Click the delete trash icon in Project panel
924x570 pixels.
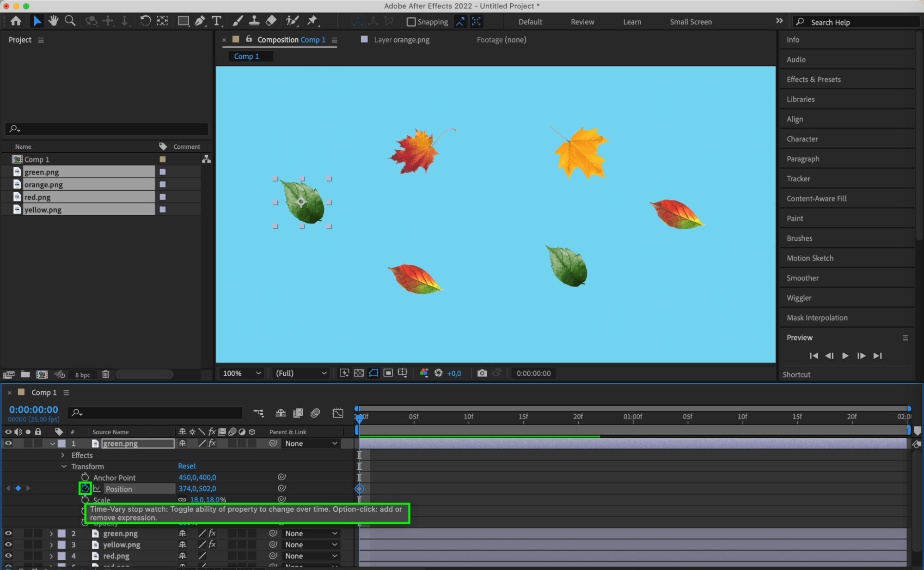[105, 375]
